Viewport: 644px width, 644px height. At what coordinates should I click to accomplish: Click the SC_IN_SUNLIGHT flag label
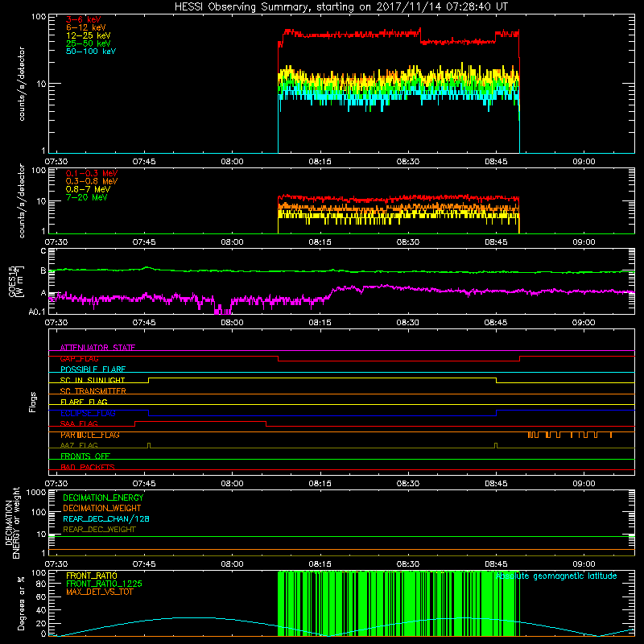click(x=93, y=380)
